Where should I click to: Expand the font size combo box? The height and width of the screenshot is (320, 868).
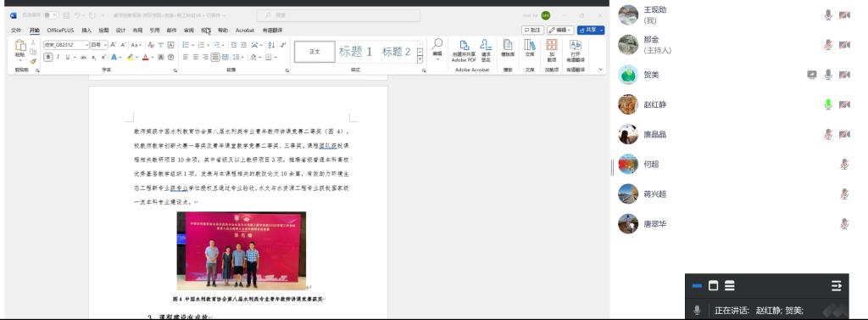[x=99, y=45]
